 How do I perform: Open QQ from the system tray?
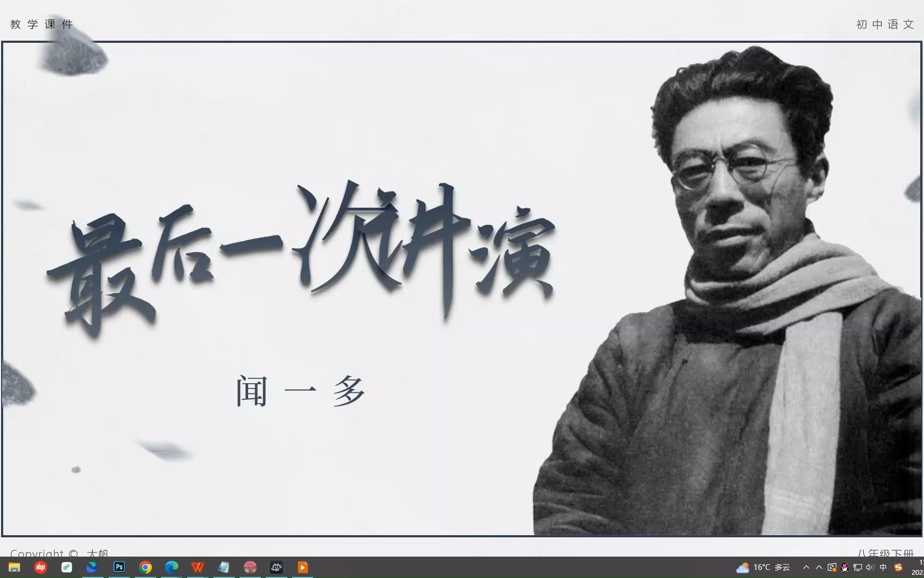click(845, 567)
